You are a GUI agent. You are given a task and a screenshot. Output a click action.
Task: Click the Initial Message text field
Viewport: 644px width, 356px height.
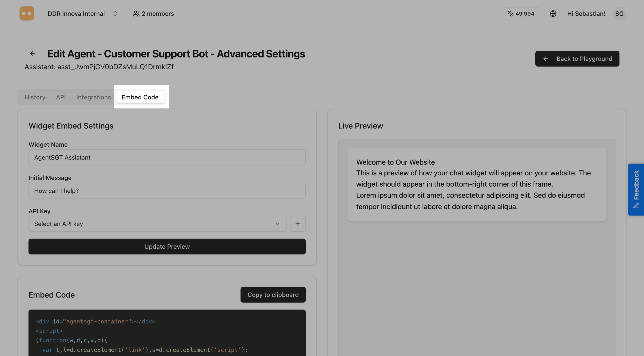[167, 191]
